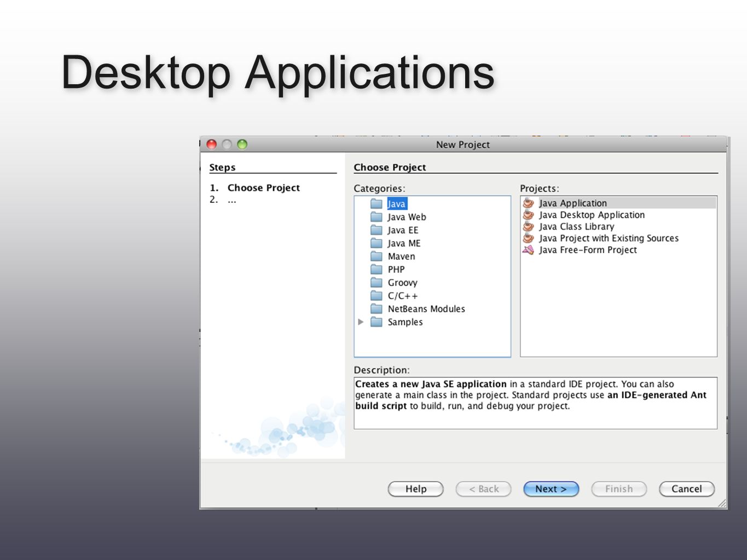Select the PHP category

click(x=396, y=269)
